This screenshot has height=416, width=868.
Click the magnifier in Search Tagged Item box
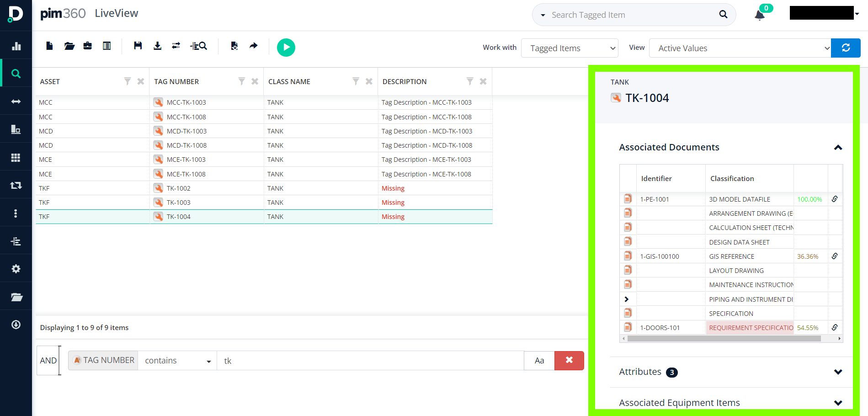click(x=723, y=15)
